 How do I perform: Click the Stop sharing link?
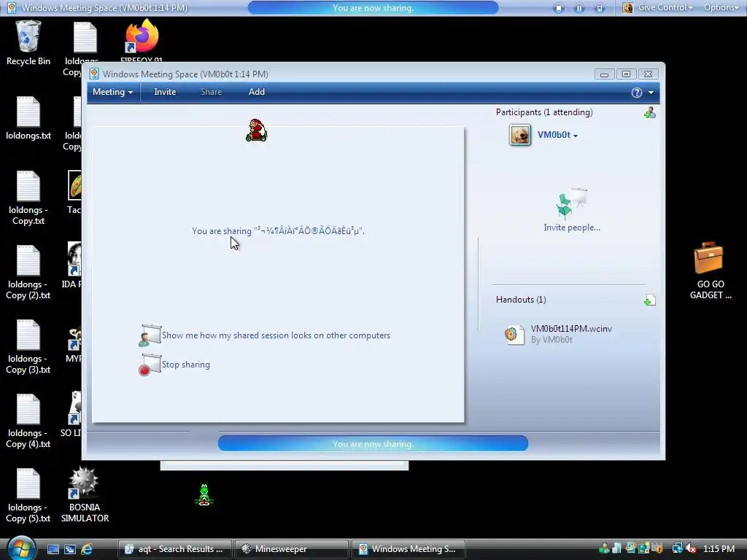186,365
